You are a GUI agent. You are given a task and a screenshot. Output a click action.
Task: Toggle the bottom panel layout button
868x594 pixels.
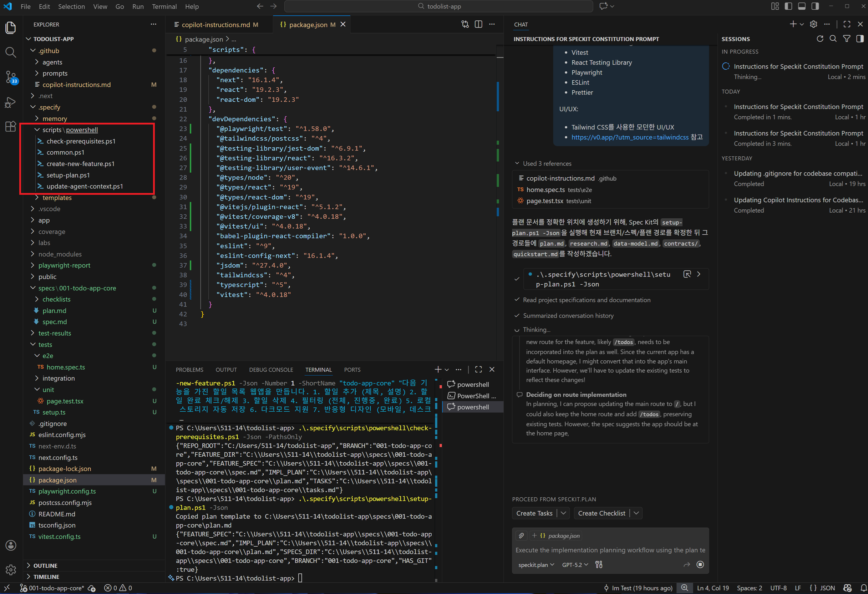[802, 6]
